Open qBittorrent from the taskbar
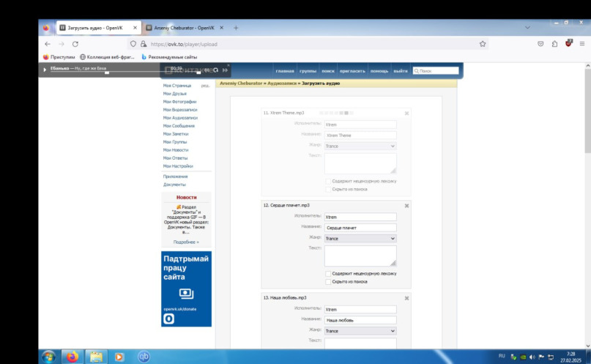Image resolution: width=591 pixels, height=364 pixels. click(x=144, y=357)
